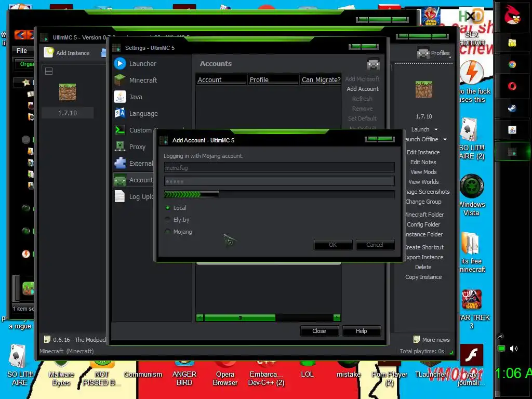This screenshot has width=532, height=399.
Task: Click the terminal icon for Custom Commands
Action: pyautogui.click(x=120, y=129)
